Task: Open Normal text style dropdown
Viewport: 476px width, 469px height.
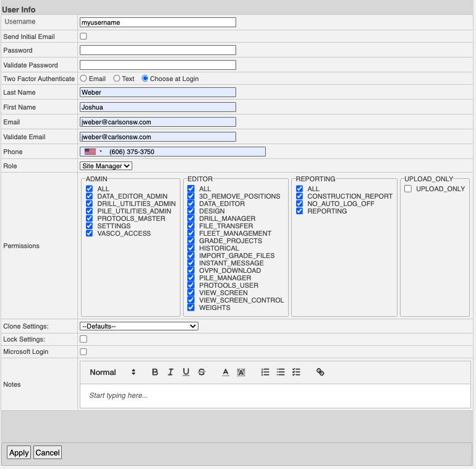Action: [113, 372]
